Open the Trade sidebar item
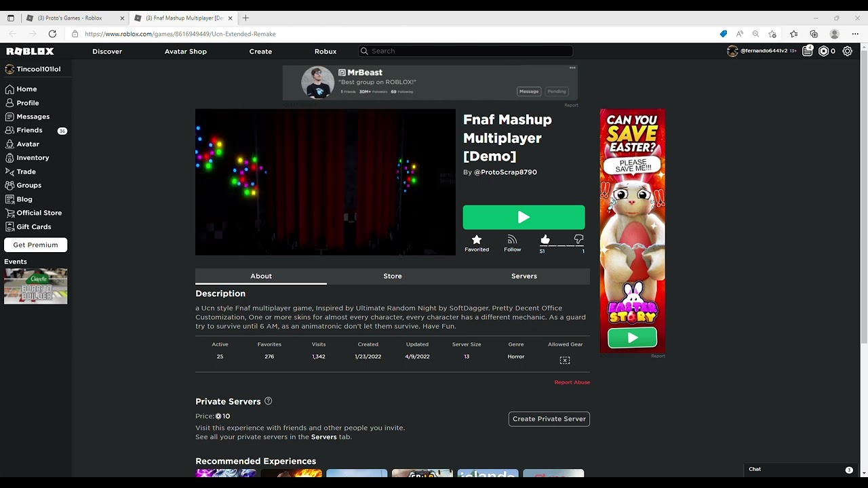The width and height of the screenshot is (868, 488). coord(26,172)
